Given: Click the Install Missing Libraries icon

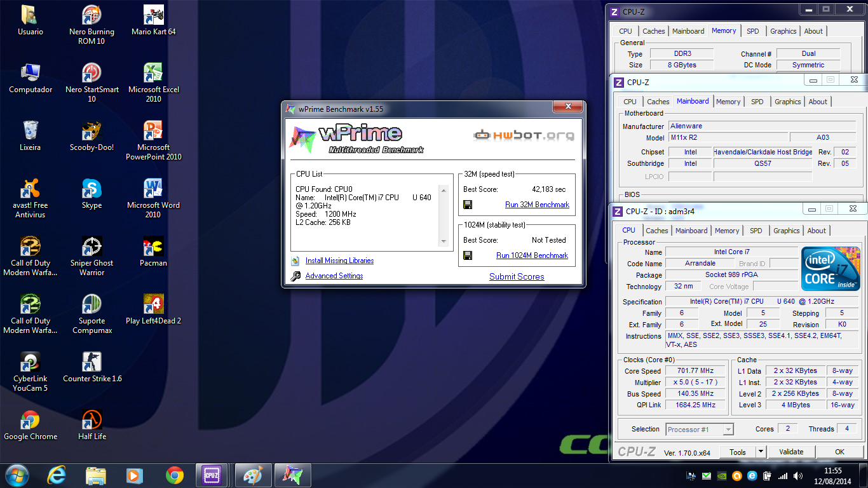Looking at the screenshot, I should 295,261.
